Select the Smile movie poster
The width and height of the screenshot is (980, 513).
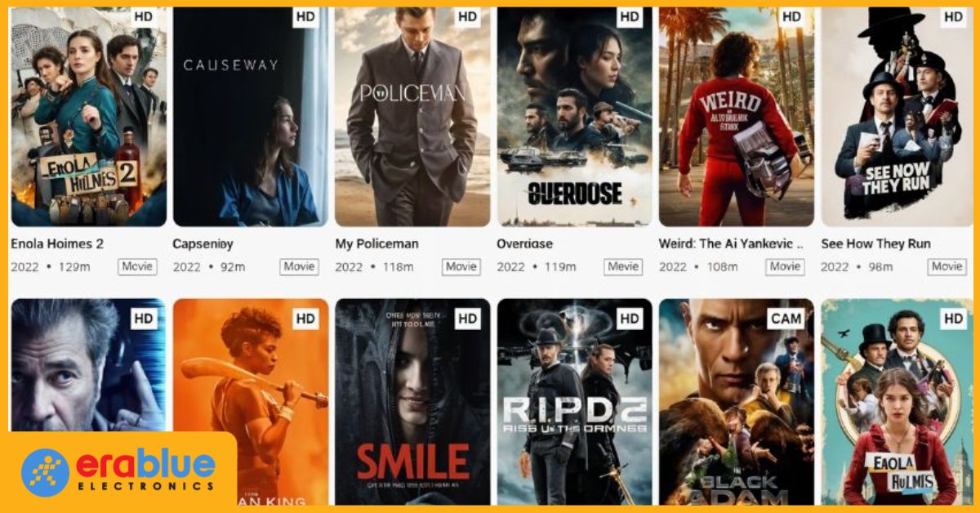412,402
